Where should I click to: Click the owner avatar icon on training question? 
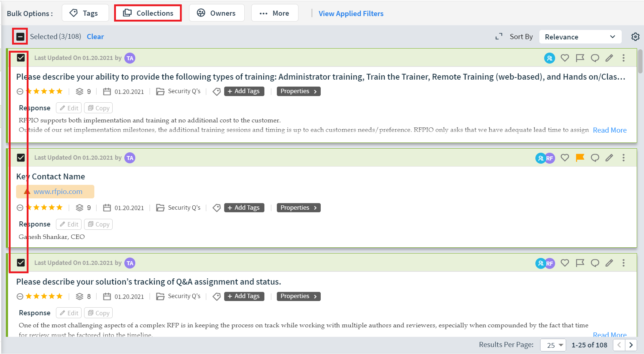(550, 58)
